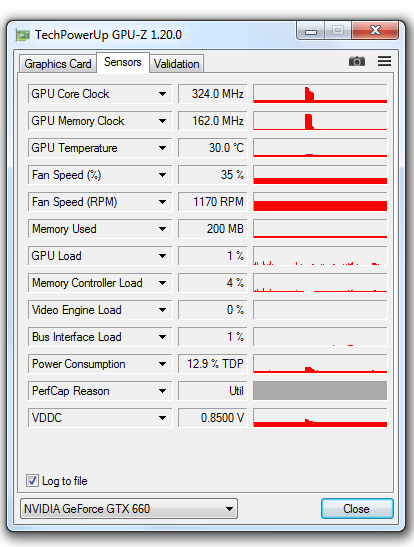Click the 4 % memory controller load value
The image size is (414, 547).
pos(213,283)
